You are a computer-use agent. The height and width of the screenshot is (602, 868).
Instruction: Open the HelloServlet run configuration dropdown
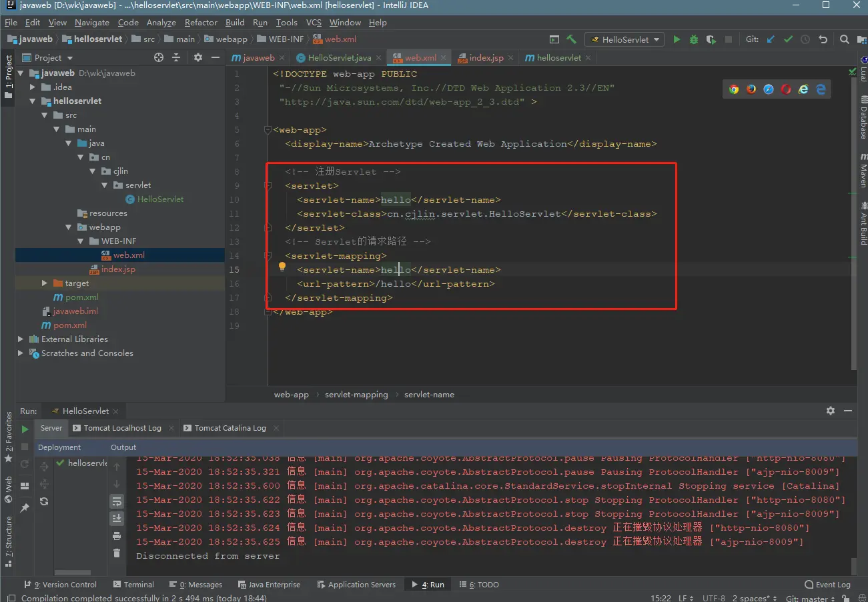624,39
